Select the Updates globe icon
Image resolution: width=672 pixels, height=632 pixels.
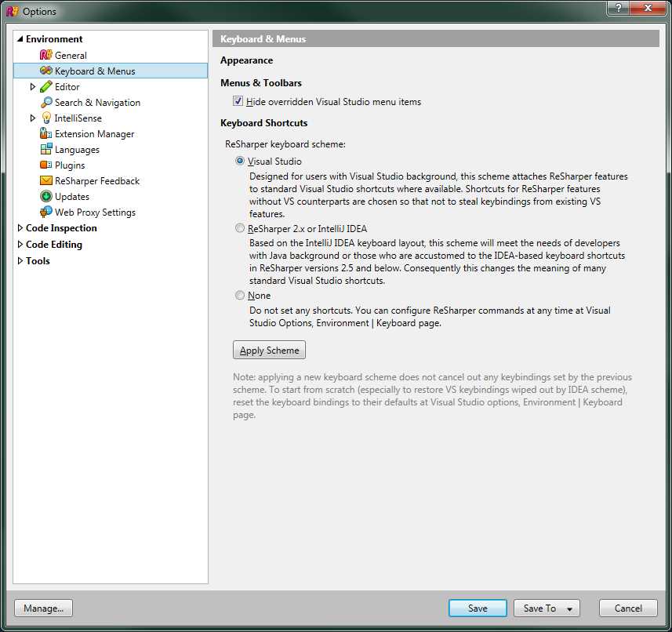(47, 196)
